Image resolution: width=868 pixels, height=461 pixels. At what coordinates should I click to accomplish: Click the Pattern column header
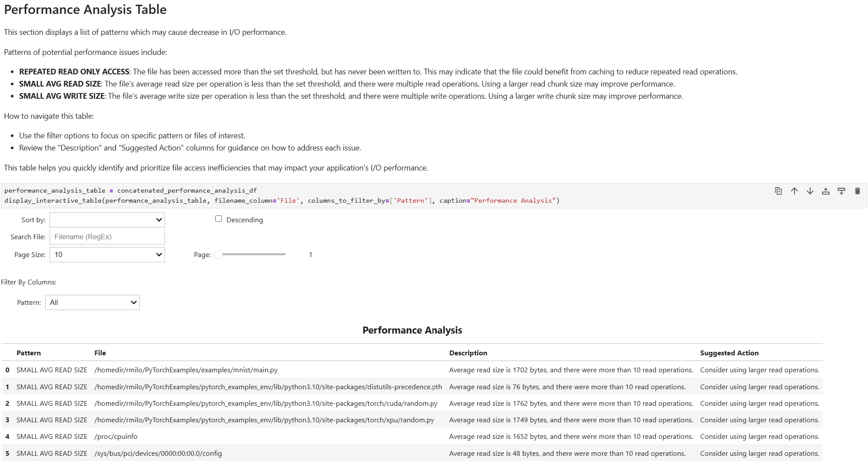click(29, 353)
